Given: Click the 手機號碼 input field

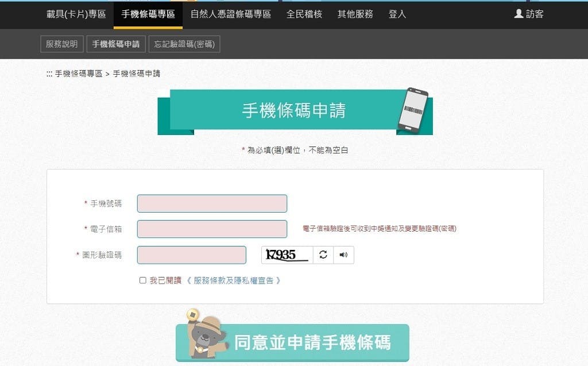Looking at the screenshot, I should click(212, 203).
